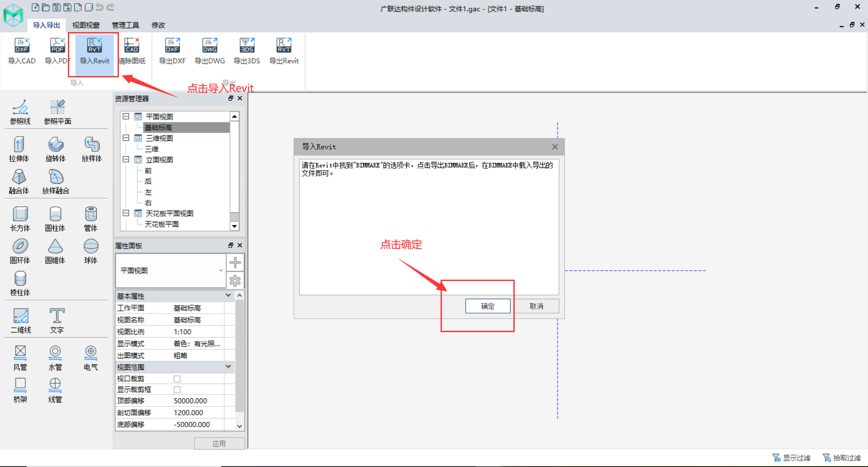Viewport: 868px width, 467px height.
Task: Toggle the 显示裁剪框 checkbox
Action: pyautogui.click(x=177, y=390)
